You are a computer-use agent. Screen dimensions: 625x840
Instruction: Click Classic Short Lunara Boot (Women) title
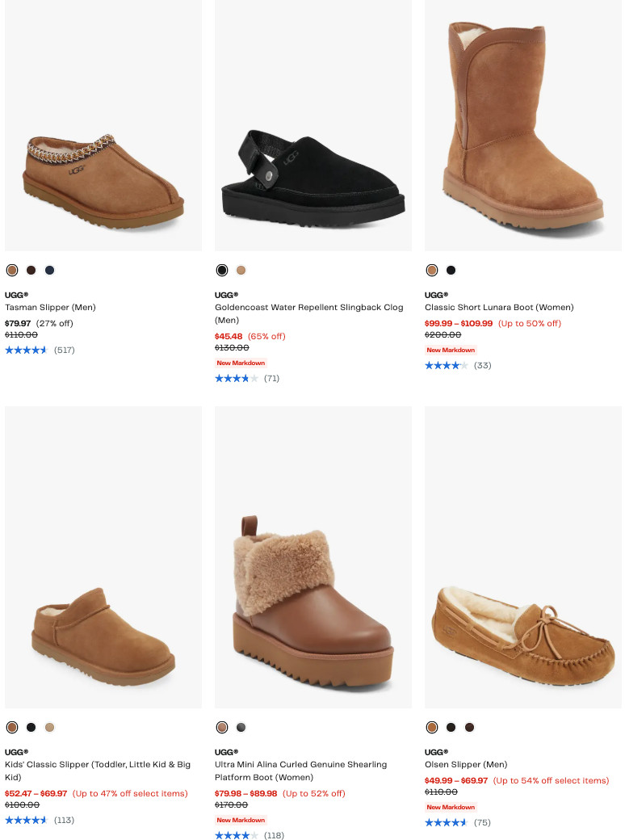499,308
